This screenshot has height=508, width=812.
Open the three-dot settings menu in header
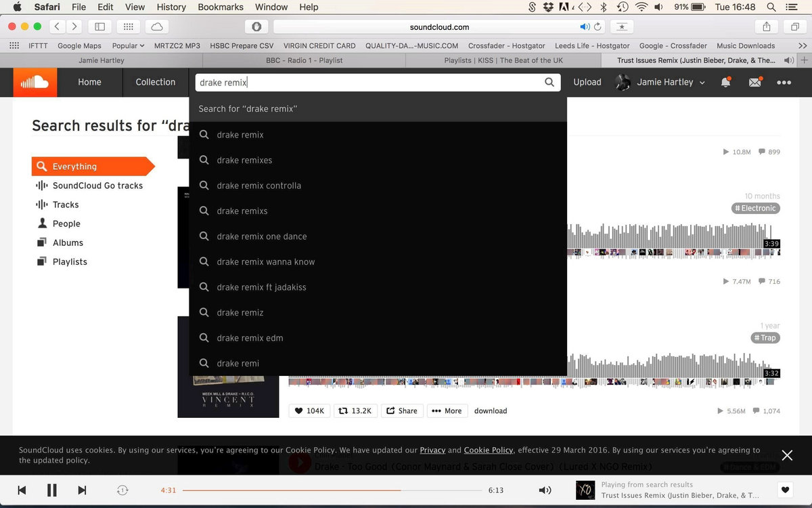(784, 82)
